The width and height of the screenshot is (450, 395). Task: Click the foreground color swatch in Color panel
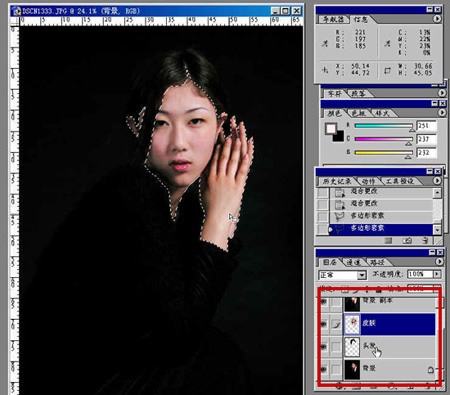coord(330,128)
